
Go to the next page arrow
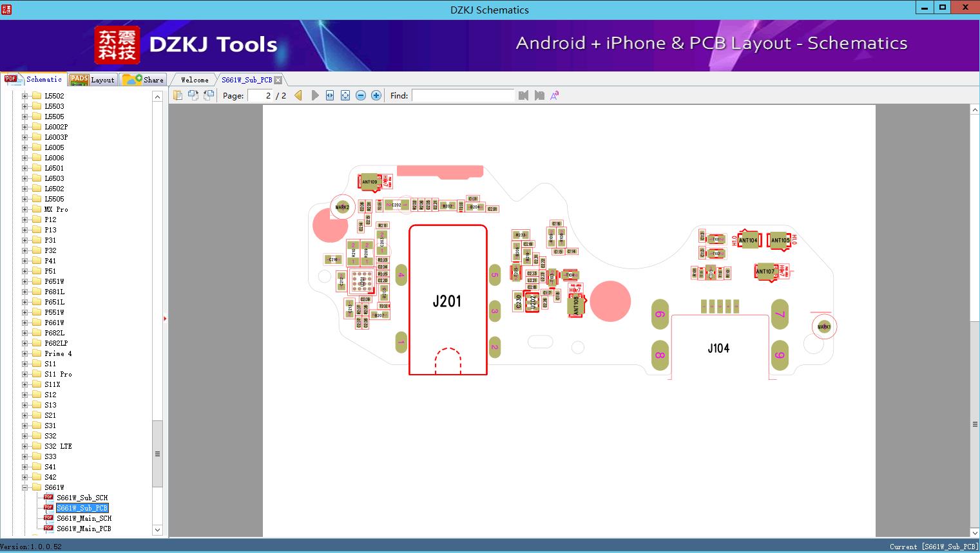point(314,95)
